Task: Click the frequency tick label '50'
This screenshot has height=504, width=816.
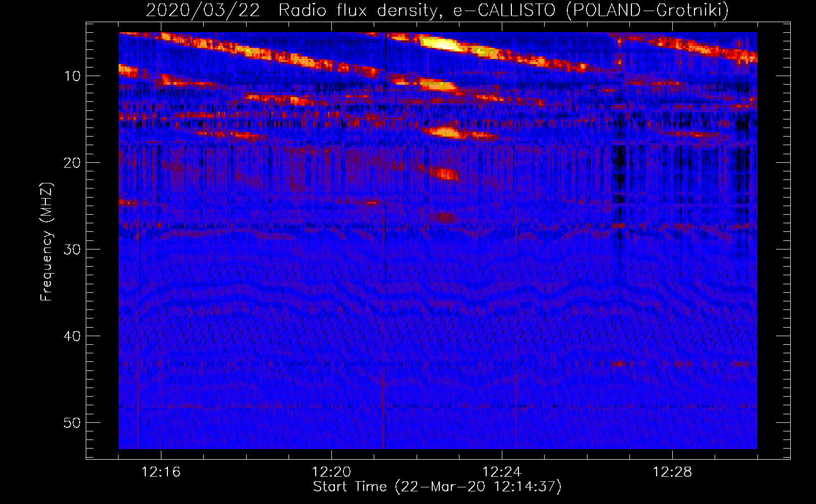Action: [72, 423]
